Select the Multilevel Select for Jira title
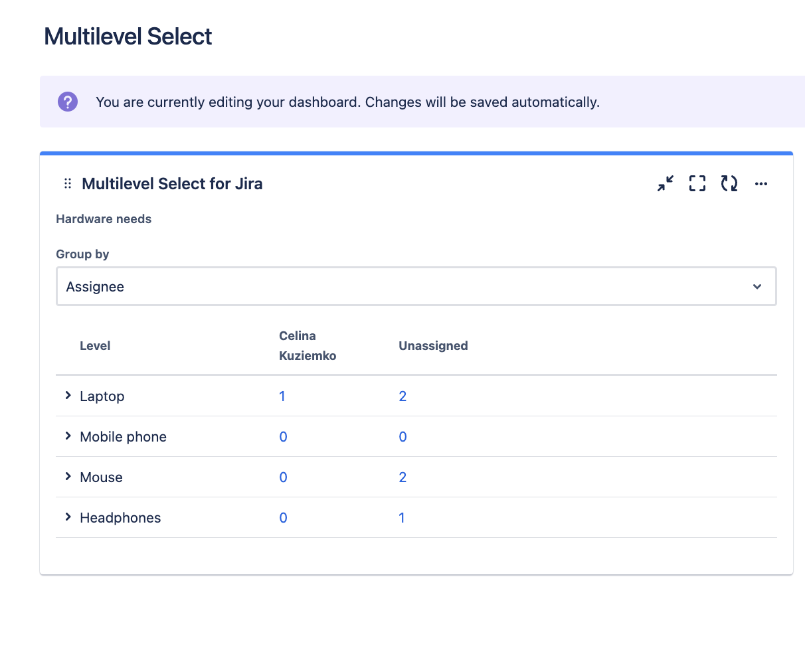Viewport: 805px width, 672px height. pyautogui.click(x=172, y=183)
